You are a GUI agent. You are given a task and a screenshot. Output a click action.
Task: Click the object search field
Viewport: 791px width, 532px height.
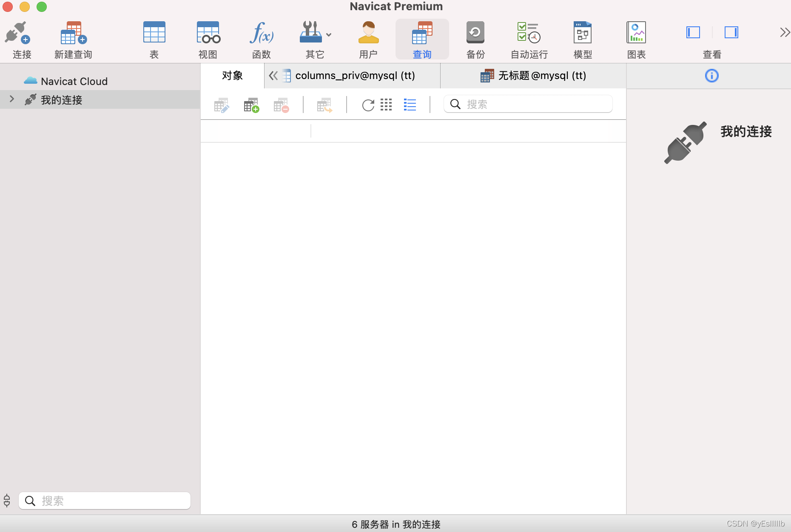[x=528, y=104]
